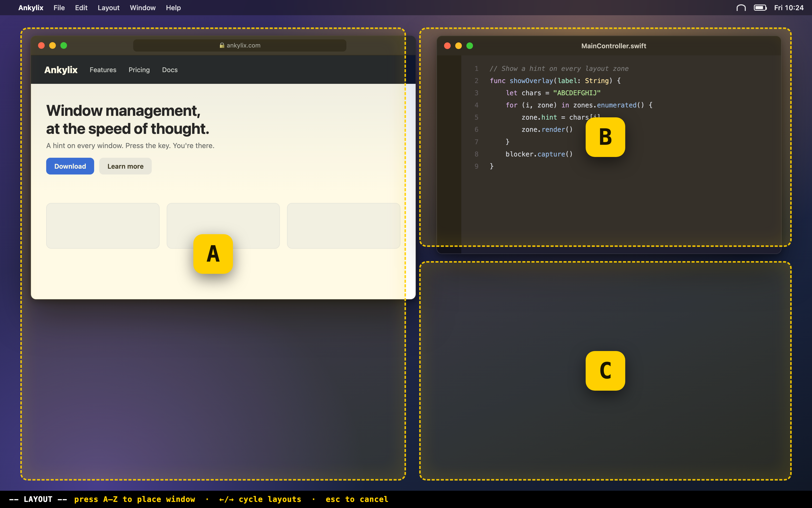Viewport: 812px width, 508px height.
Task: Click the third empty feature card
Action: click(344, 226)
